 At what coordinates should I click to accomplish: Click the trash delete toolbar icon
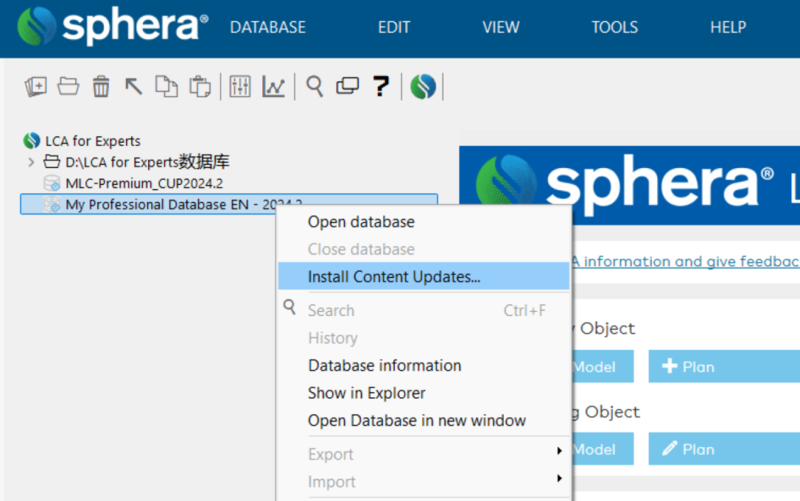(101, 87)
